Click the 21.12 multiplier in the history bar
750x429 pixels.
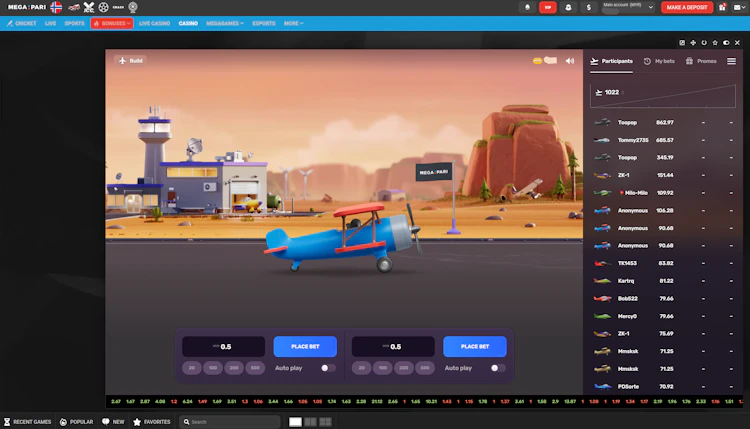pos(377,401)
